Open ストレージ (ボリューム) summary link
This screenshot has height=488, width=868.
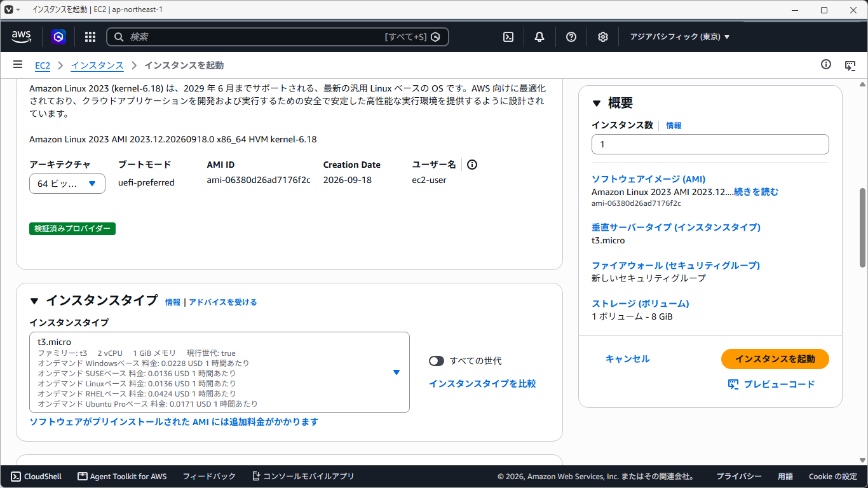tap(641, 304)
